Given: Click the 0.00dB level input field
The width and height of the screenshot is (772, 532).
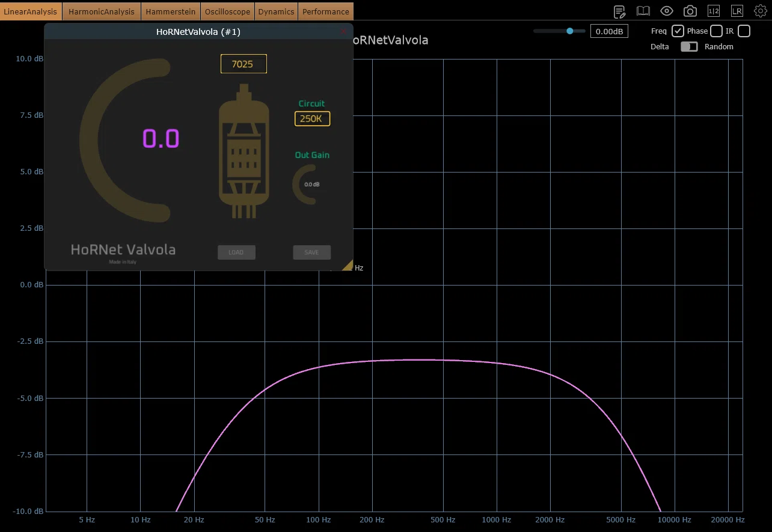Looking at the screenshot, I should pos(609,31).
